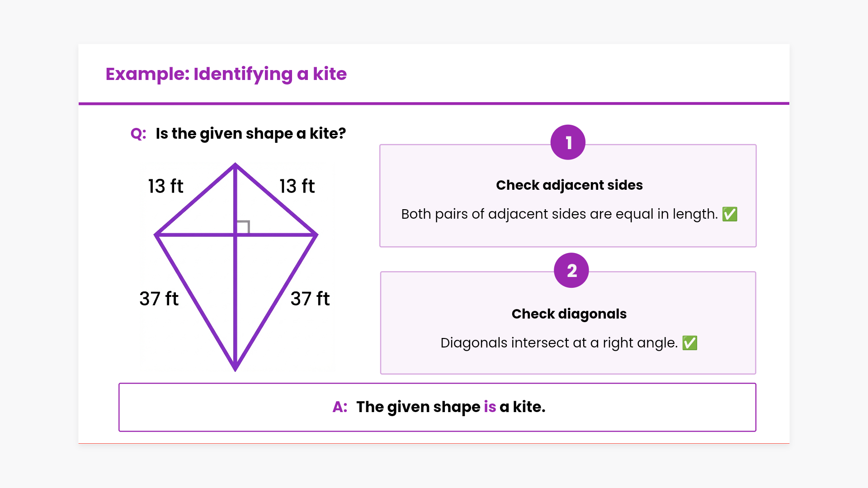
Task: Click the purple "Q:" label
Action: click(138, 134)
